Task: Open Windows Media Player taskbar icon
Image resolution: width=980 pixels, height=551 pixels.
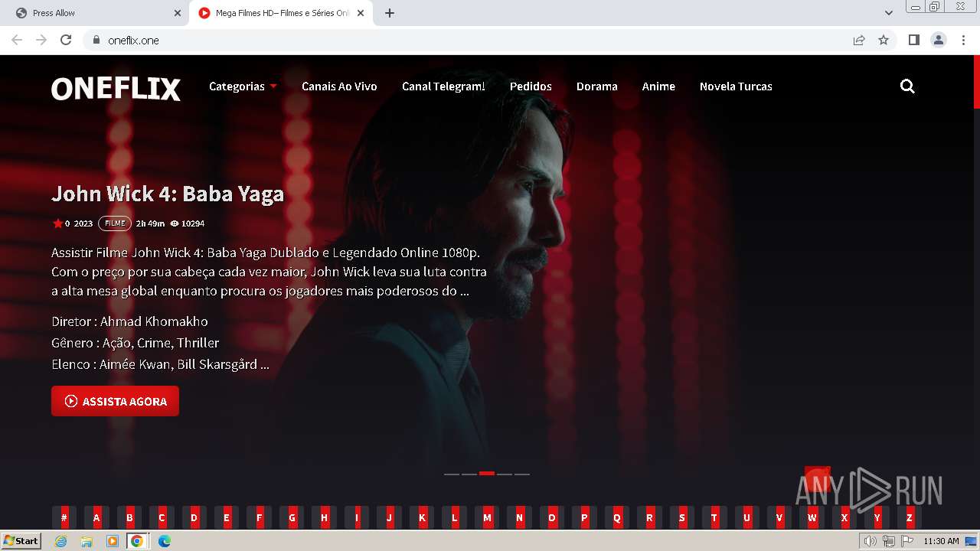Action: point(113,541)
